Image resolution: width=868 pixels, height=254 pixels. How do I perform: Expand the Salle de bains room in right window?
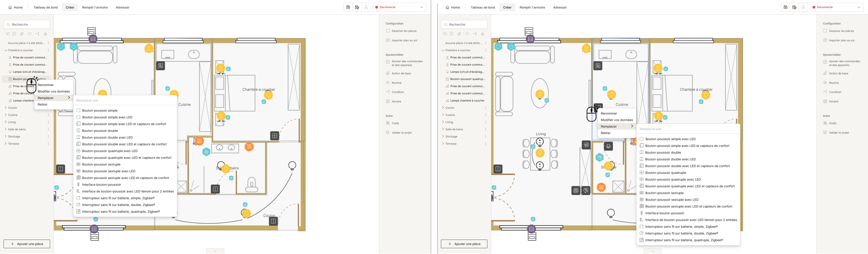[x=443, y=129]
